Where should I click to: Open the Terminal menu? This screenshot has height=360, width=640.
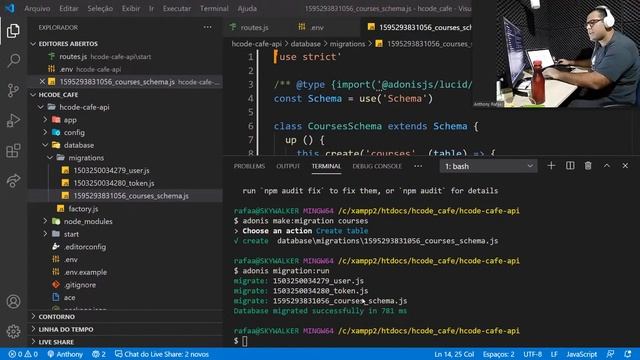(x=214, y=8)
